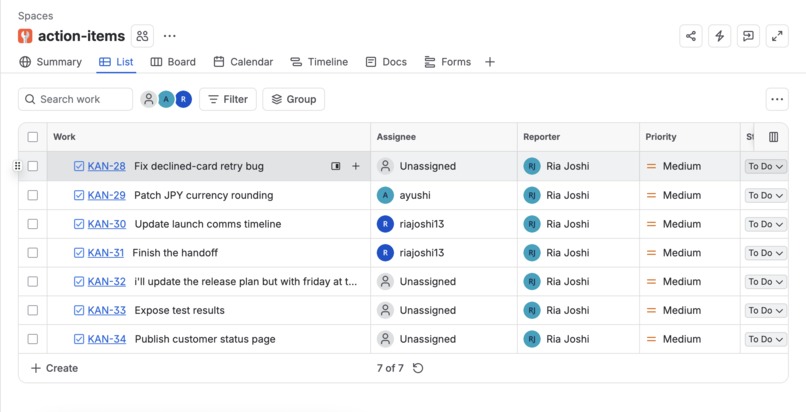Open the Timeline tab

(x=319, y=62)
